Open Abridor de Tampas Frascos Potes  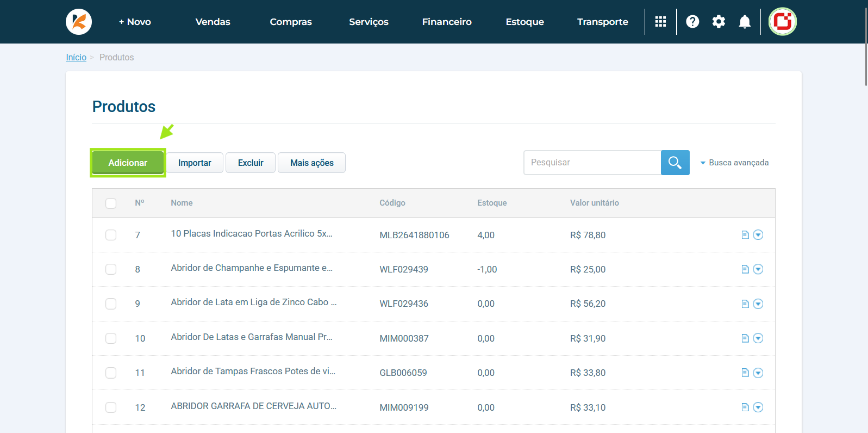pyautogui.click(x=253, y=371)
